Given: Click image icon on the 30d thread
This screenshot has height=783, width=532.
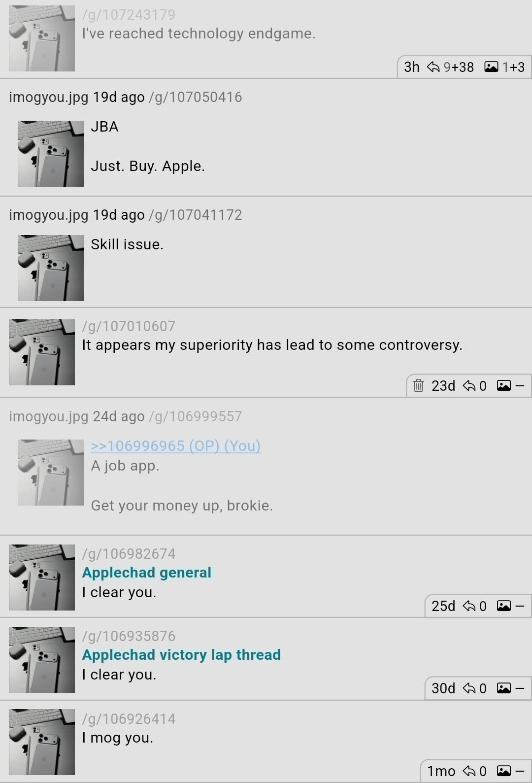Looking at the screenshot, I should click(503, 688).
